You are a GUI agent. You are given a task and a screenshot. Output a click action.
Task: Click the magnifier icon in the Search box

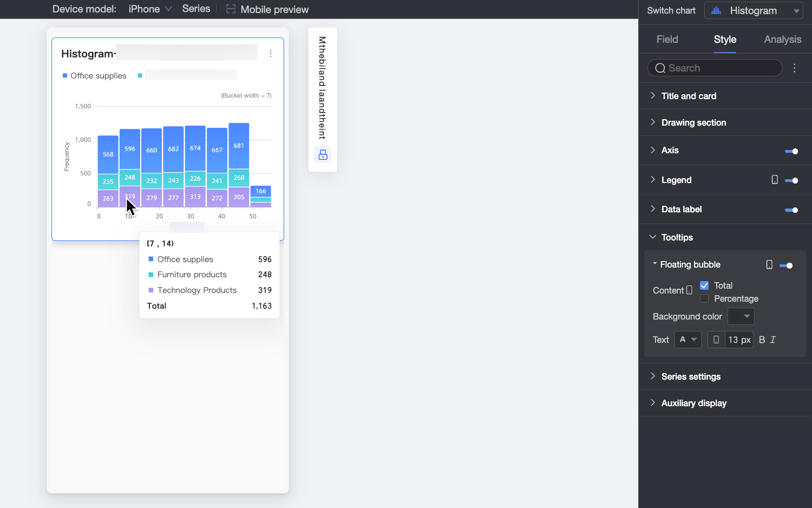pos(660,68)
